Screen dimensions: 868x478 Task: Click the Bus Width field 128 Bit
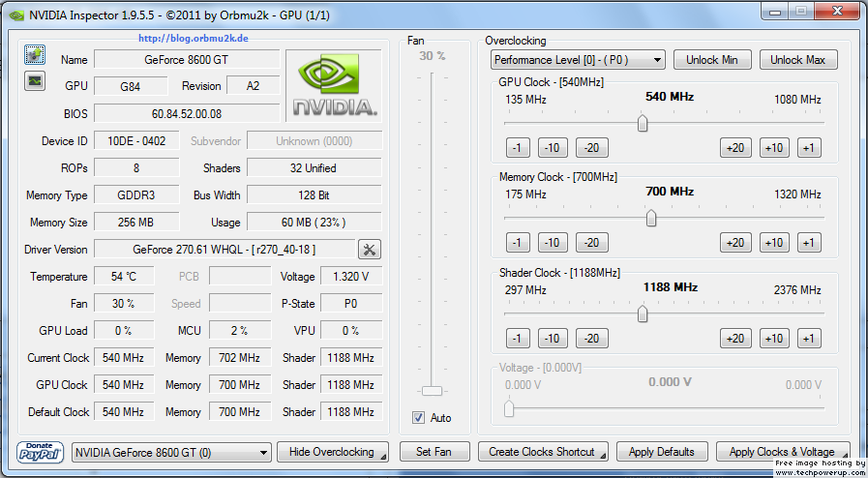(314, 195)
